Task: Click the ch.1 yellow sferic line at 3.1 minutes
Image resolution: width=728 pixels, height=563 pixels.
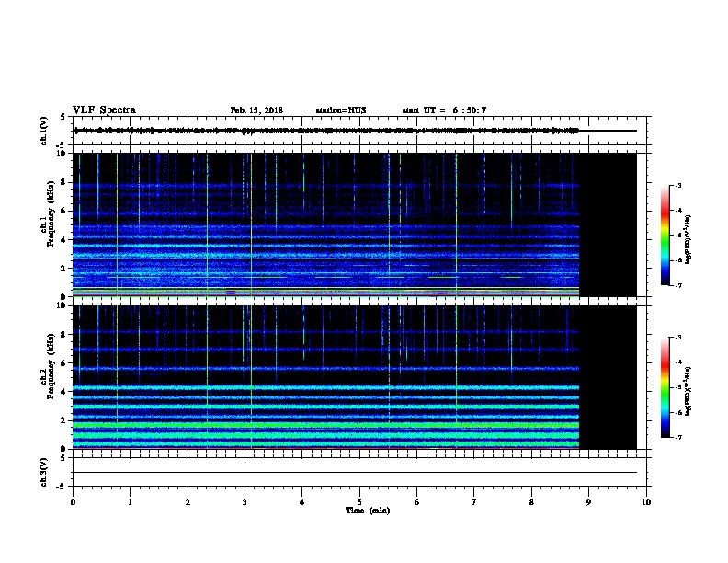Action: 251,224
